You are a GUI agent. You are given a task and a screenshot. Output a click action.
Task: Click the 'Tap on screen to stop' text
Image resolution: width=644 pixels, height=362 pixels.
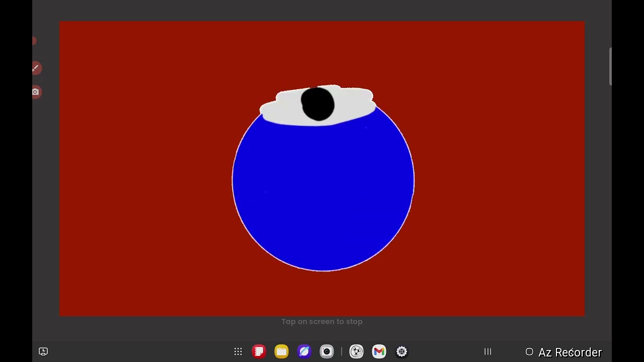tap(322, 321)
